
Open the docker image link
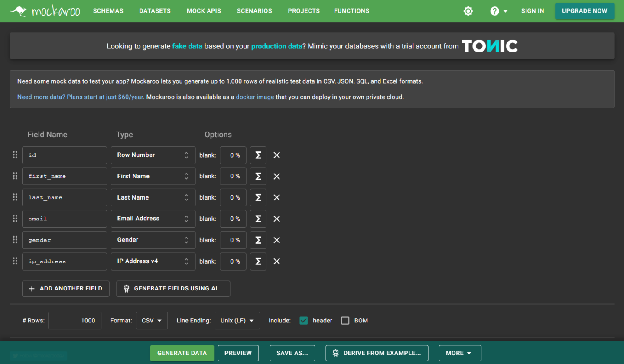255,97
